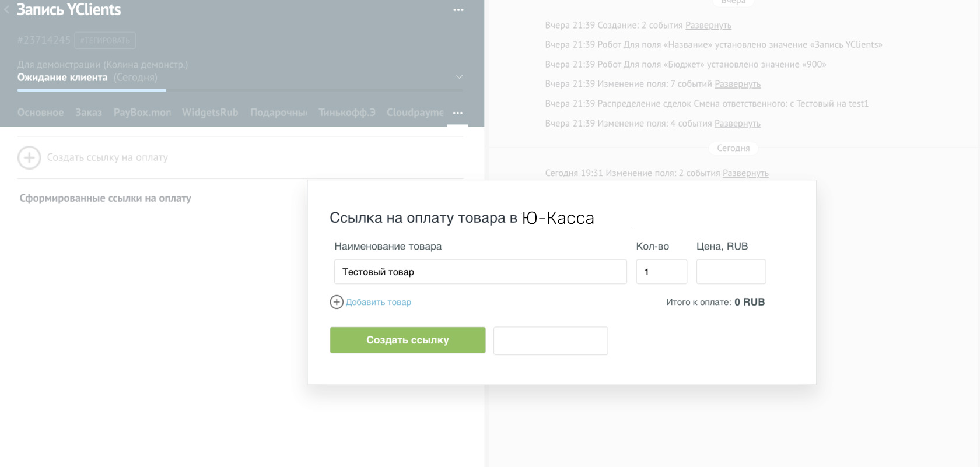Viewport: 980px width, 467px height.
Task: Open the three-dots menu in deal header
Action: 459,10
